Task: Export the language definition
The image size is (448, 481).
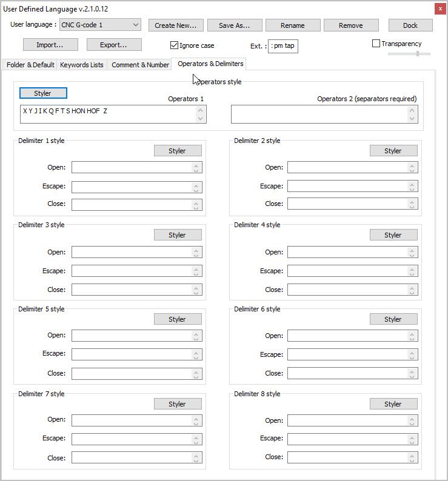Action: point(114,45)
